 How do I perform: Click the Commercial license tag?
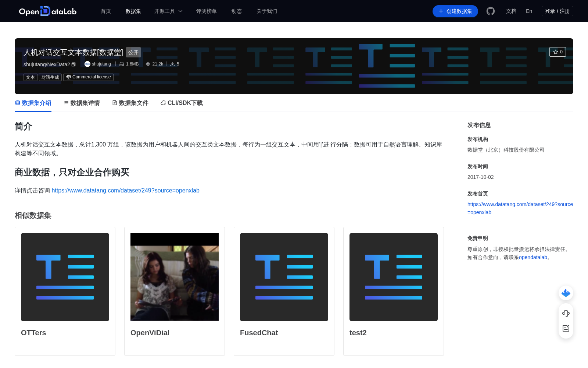(88, 77)
